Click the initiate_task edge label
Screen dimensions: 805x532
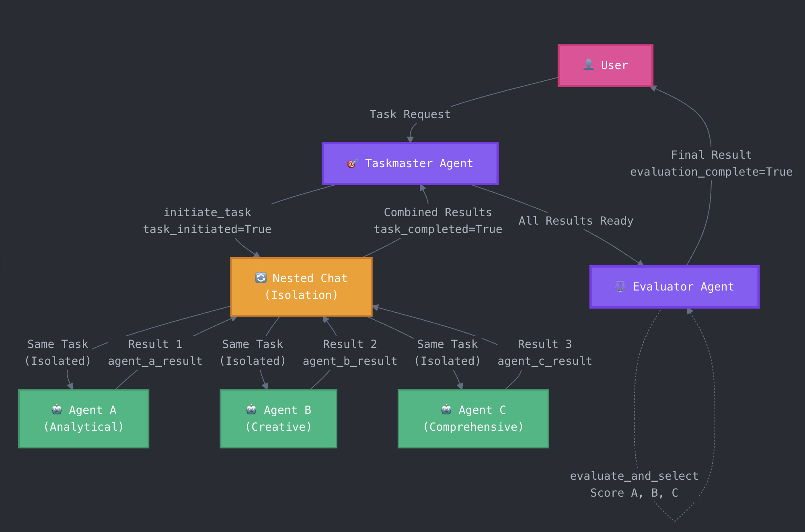207,221
